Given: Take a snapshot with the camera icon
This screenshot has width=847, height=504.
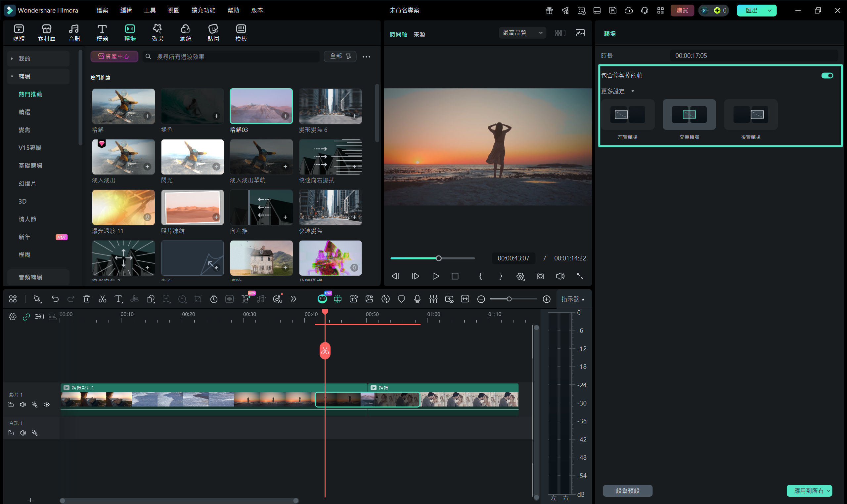Looking at the screenshot, I should [x=540, y=276].
